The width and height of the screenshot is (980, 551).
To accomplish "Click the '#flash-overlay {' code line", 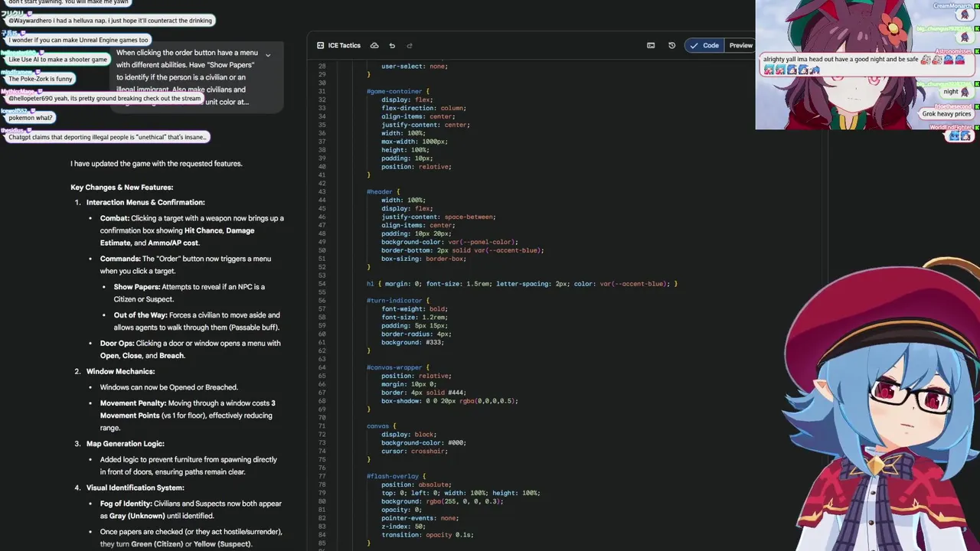I will 396,477.
